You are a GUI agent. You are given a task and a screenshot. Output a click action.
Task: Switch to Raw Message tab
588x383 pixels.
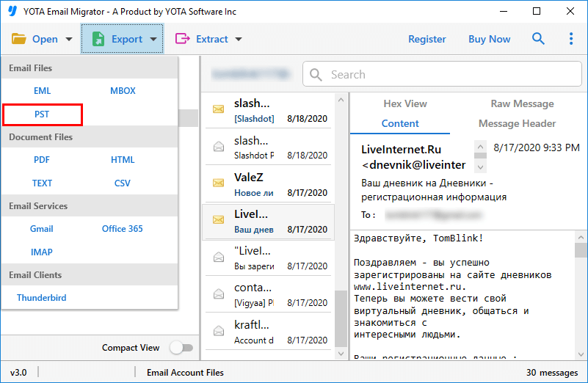(522, 103)
